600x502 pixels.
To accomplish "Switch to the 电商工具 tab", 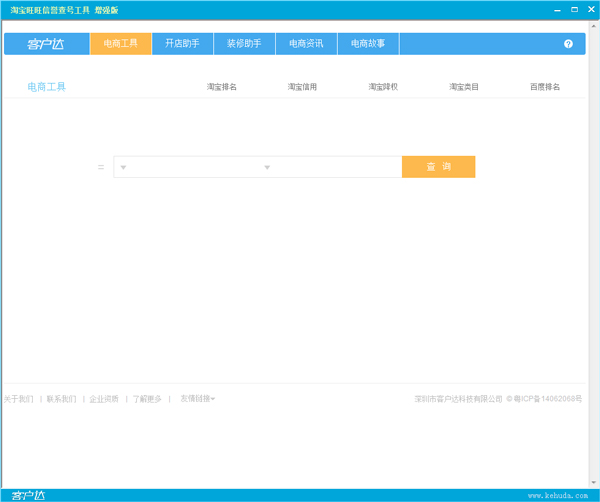I will [120, 44].
